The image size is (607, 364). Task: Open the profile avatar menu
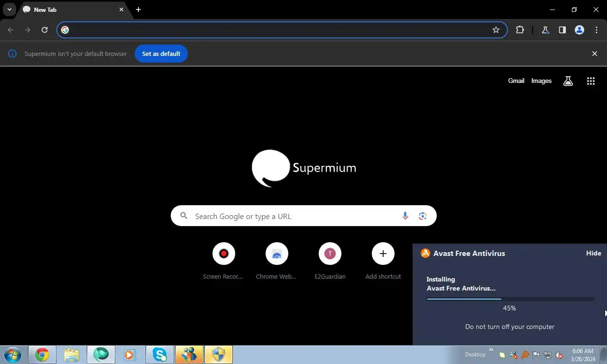pos(579,30)
